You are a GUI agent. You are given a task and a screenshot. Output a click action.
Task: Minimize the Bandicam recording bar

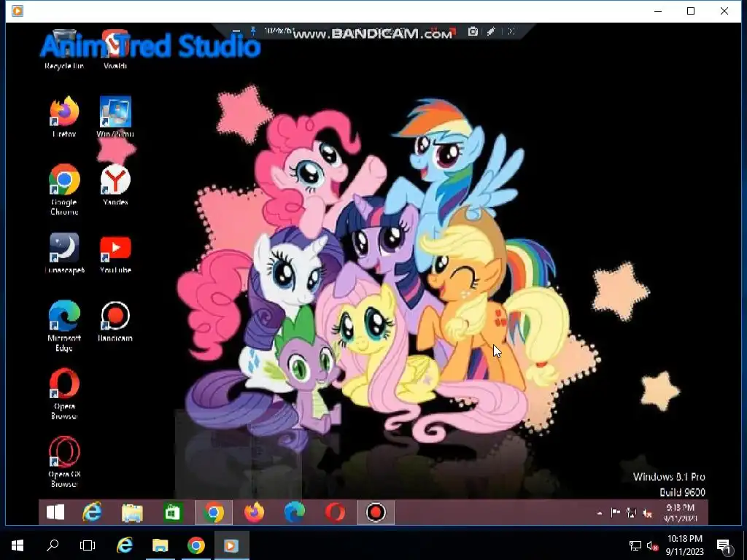click(236, 31)
